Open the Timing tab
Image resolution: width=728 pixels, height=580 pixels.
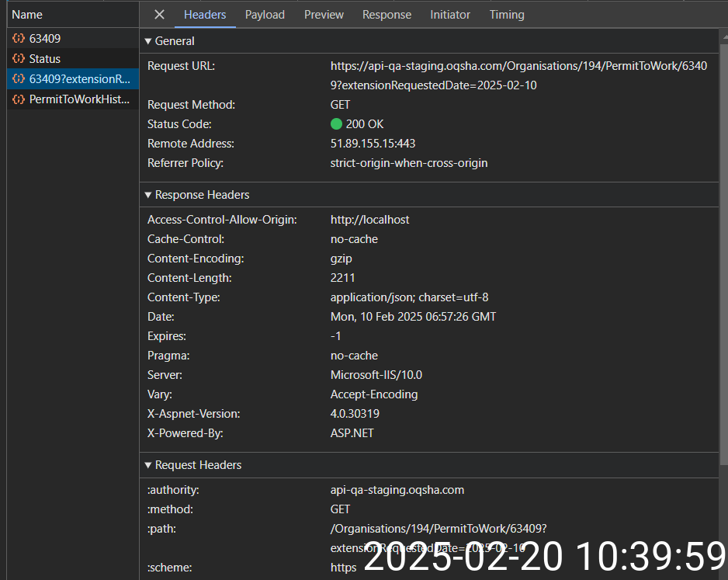pyautogui.click(x=507, y=15)
